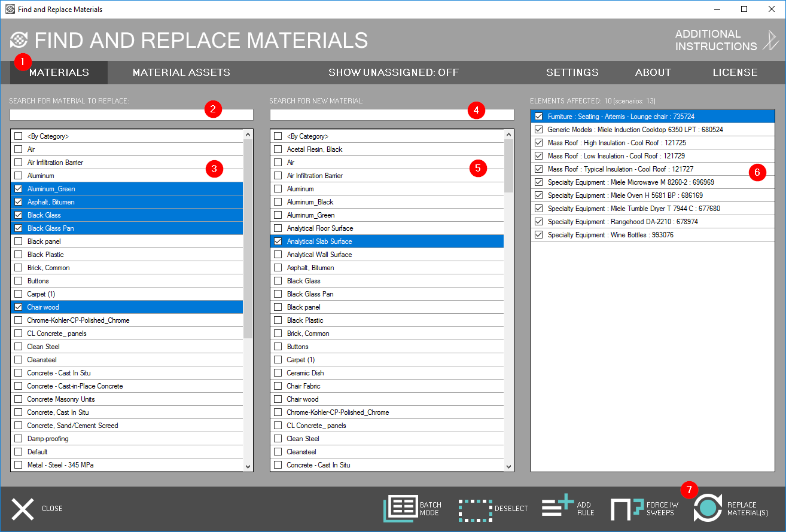Uncheck the Chair wood material checkbox
Viewport: 786px width, 532px height.
[x=18, y=307]
